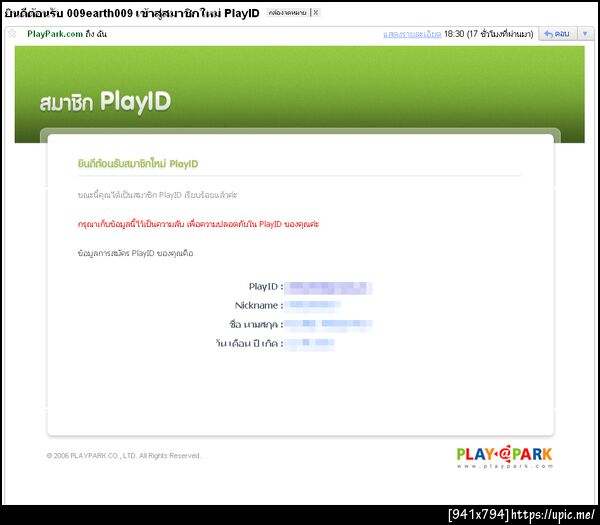Click the สมาชิก PlayID banner heading
Image resolution: width=600 pixels, height=525 pixels.
pos(106,102)
